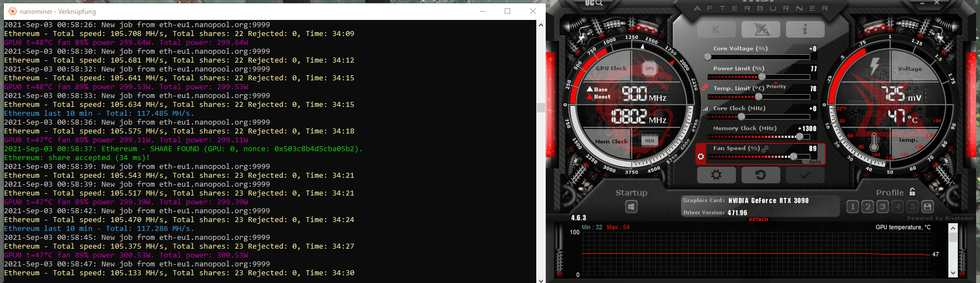
Task: Click the GPU temperature graph label
Action: click(x=903, y=227)
